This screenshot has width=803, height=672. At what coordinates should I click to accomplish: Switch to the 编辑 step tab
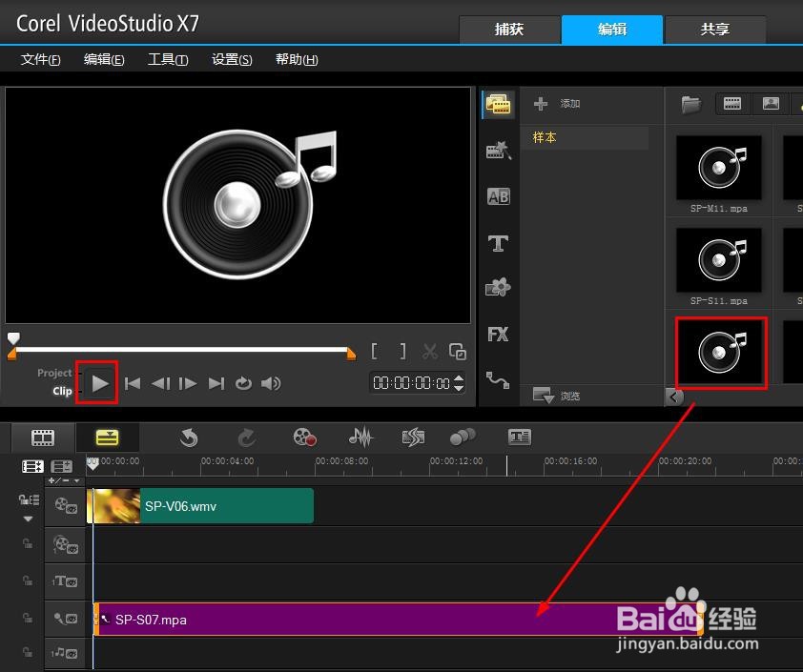(612, 30)
